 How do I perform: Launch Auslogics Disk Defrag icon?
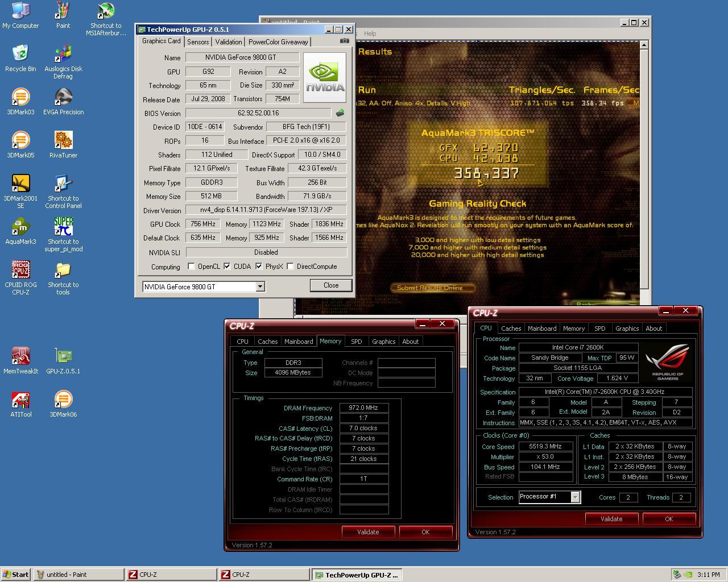click(x=63, y=62)
